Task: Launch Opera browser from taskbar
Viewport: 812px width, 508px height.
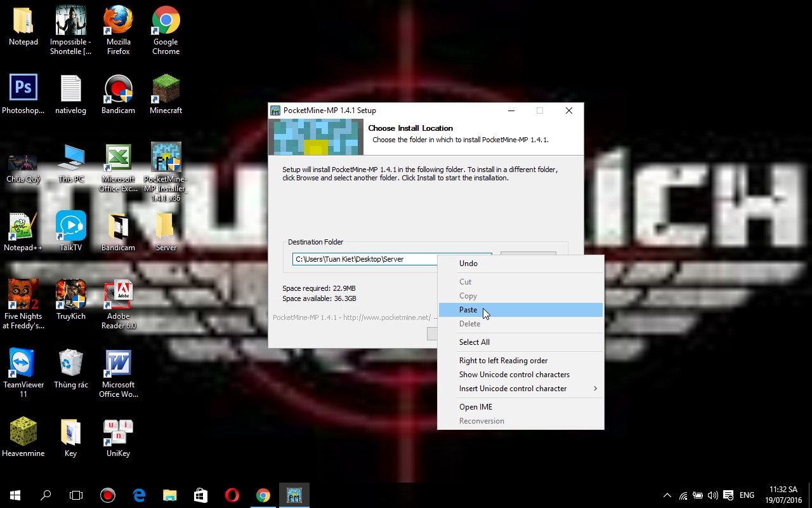Action: click(232, 495)
